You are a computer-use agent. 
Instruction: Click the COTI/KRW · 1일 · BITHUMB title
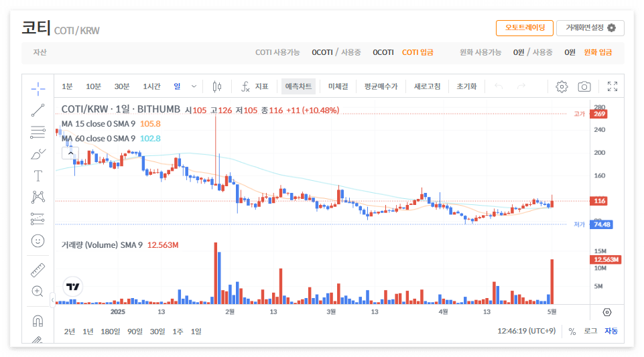[121, 109]
